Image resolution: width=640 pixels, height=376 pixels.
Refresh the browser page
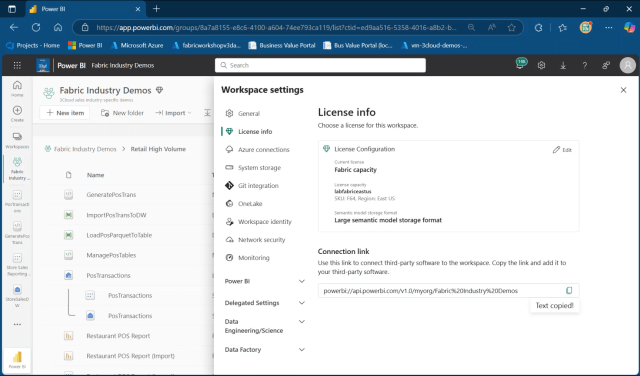tap(36, 27)
